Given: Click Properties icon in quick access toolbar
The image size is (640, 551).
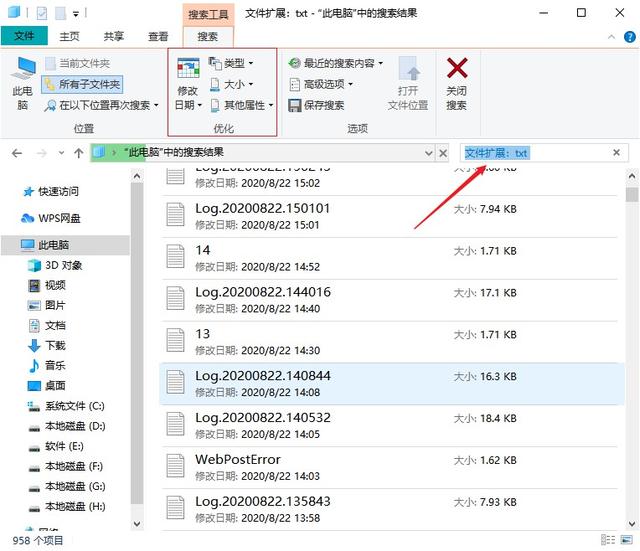Looking at the screenshot, I should (x=42, y=13).
